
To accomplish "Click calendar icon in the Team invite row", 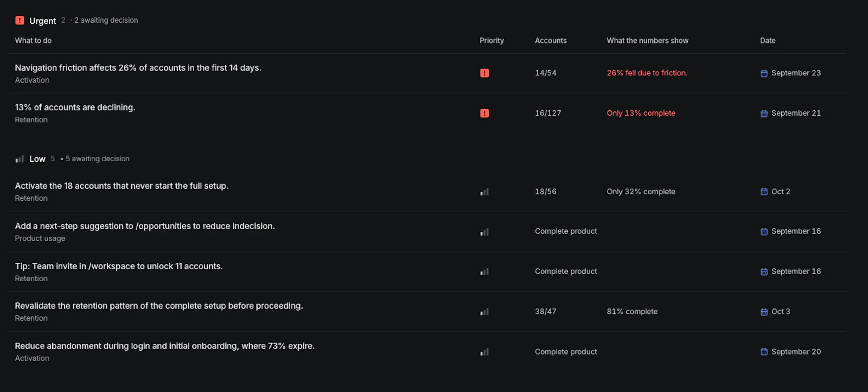I will [x=764, y=271].
